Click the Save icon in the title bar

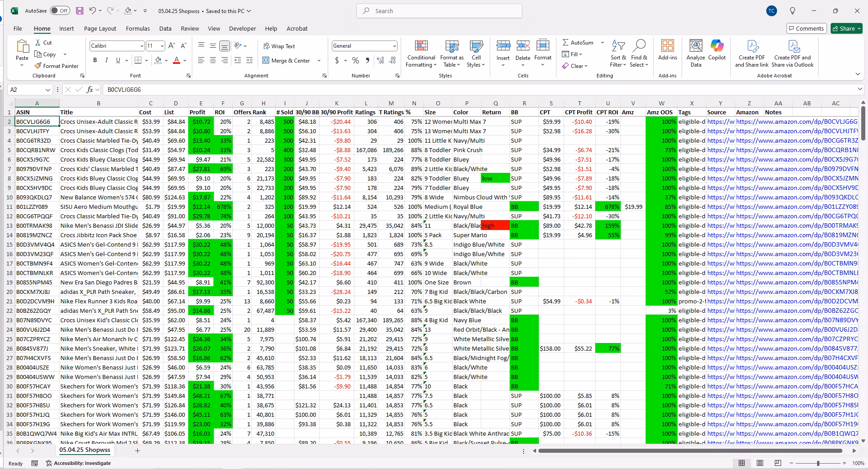pyautogui.click(x=80, y=11)
